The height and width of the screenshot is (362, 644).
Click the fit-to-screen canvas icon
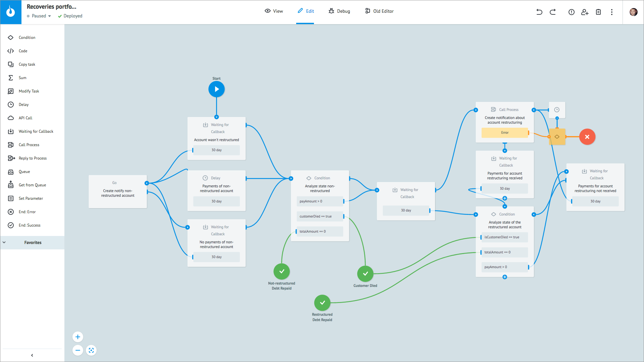pos(91,350)
